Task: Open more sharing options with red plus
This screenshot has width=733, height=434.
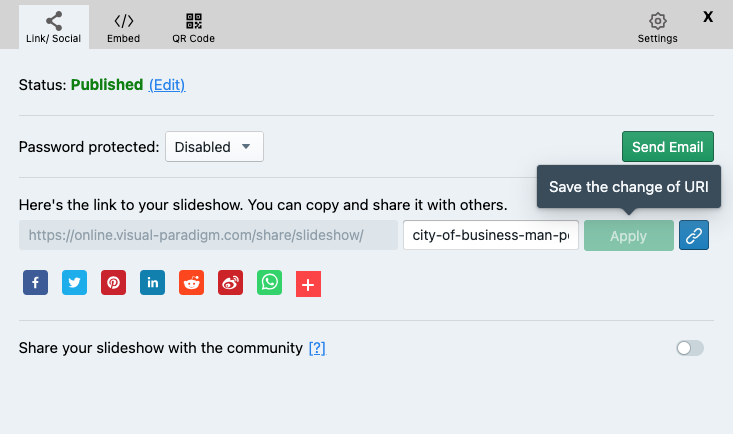Action: 308,285
